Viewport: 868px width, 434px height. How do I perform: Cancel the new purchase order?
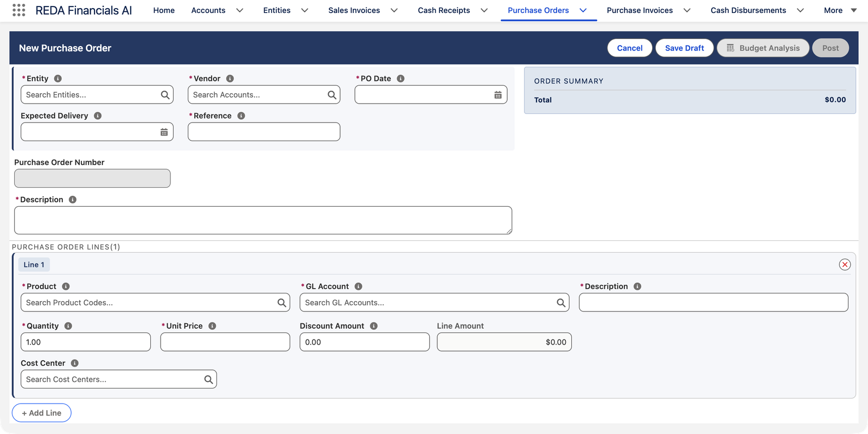point(630,48)
